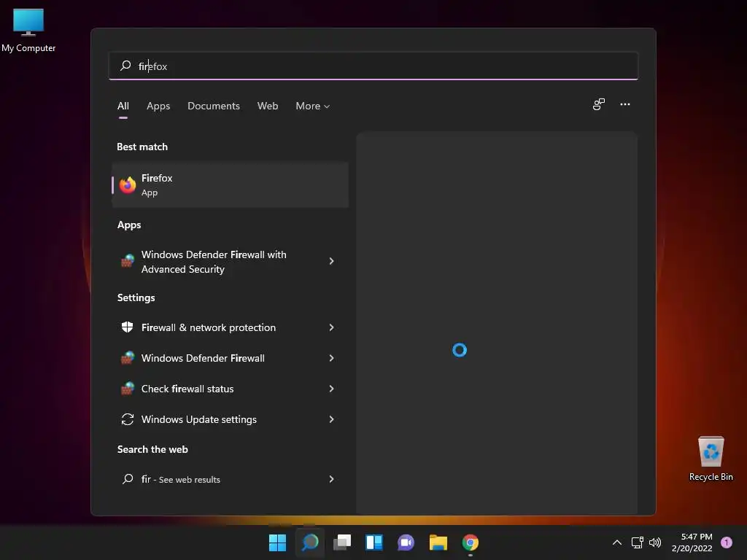Select the Recycle Bin desktop icon

711,459
